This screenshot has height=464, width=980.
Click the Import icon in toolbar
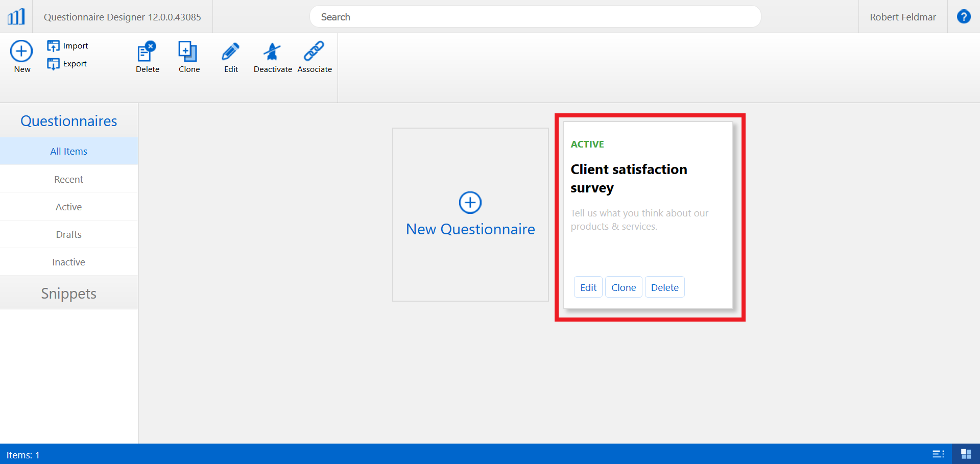(53, 46)
